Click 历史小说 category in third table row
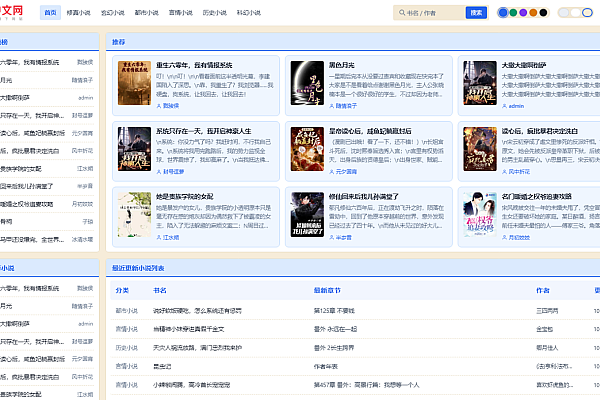This screenshot has width=600, height=400. tap(127, 348)
